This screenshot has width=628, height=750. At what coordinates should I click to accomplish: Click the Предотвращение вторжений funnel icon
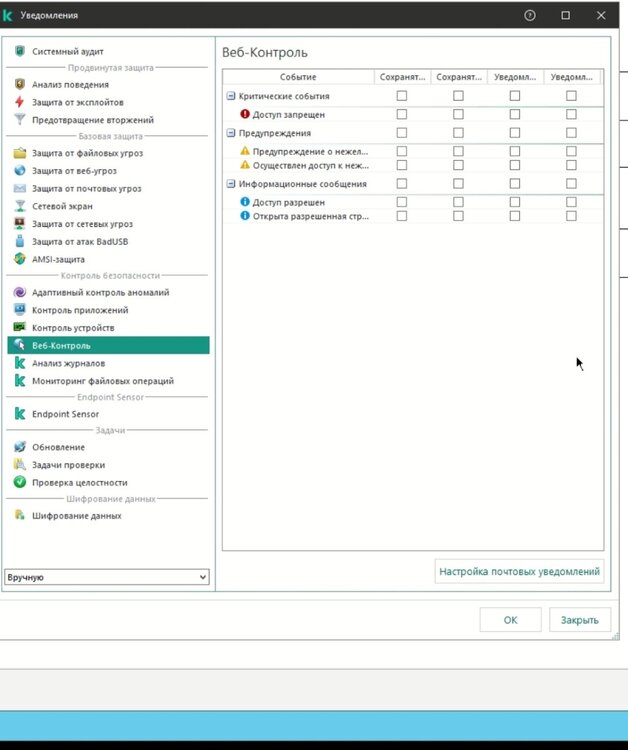tap(20, 120)
